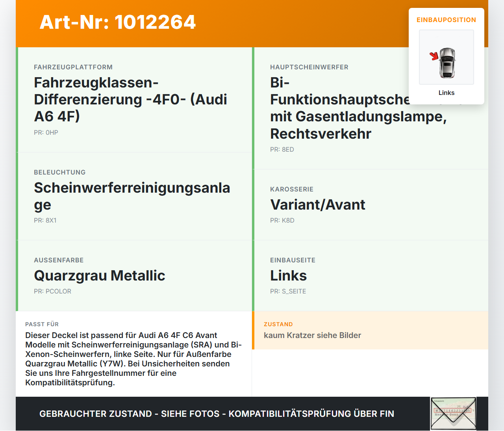Click the envelope with vehicle registration document
The height and width of the screenshot is (431, 504).
453,414
